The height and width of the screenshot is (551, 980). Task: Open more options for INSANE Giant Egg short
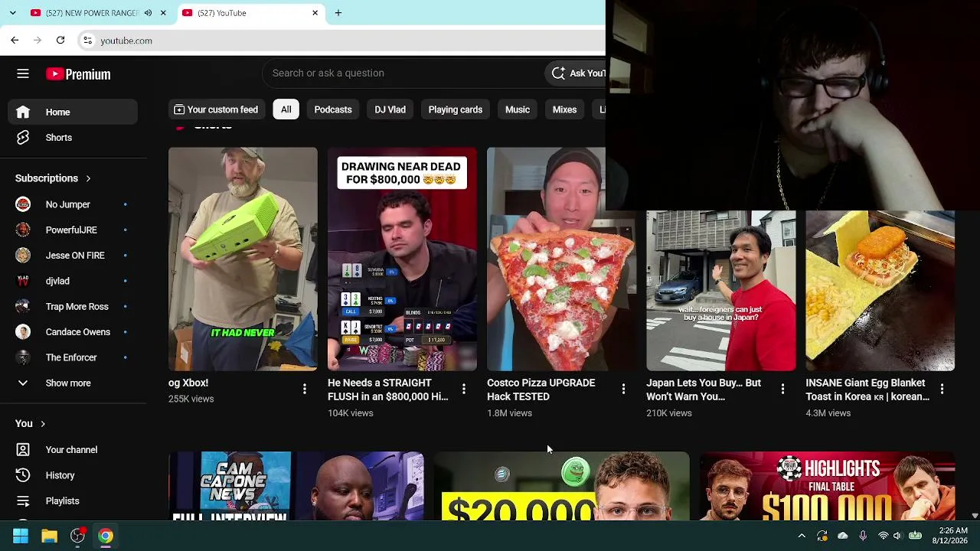tap(942, 390)
